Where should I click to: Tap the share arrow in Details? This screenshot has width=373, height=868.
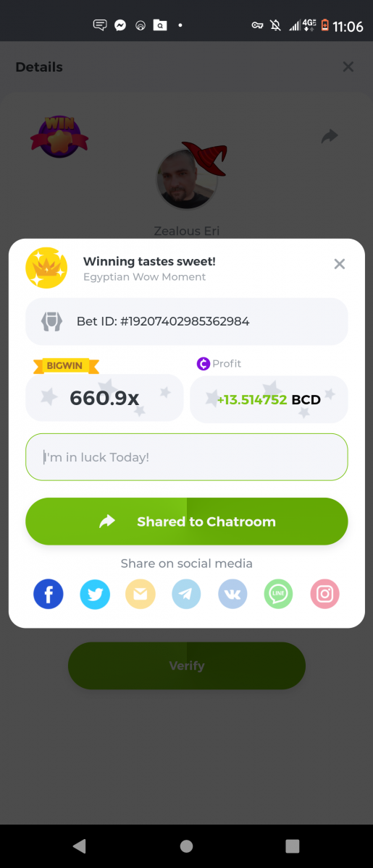pos(330,135)
